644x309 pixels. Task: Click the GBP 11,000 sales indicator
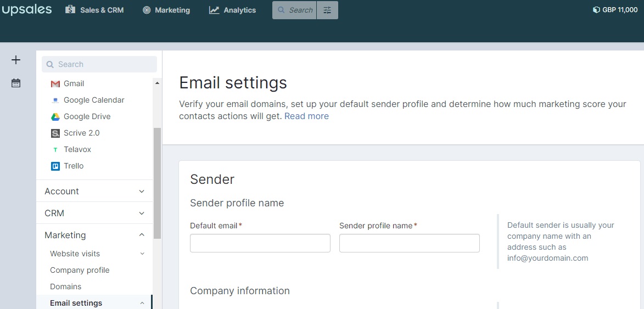click(615, 10)
